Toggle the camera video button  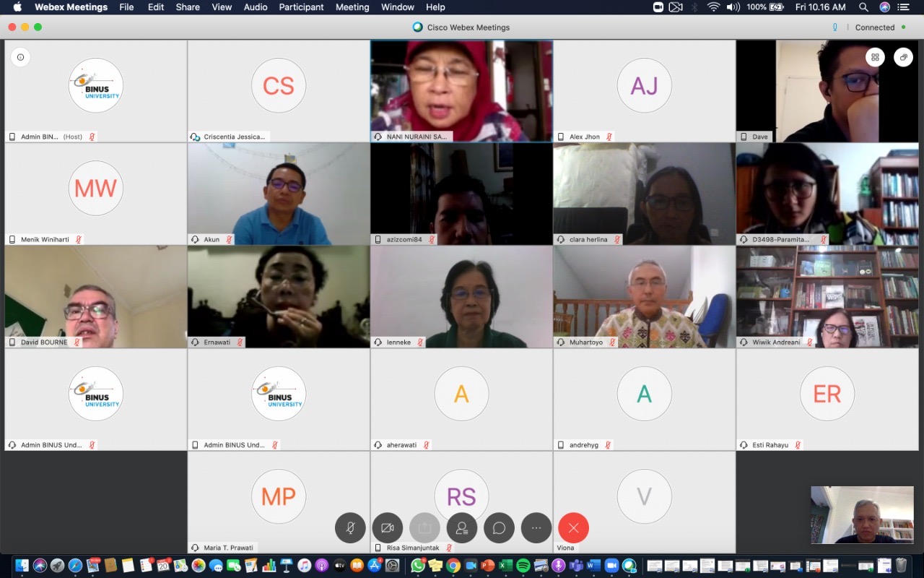(388, 528)
